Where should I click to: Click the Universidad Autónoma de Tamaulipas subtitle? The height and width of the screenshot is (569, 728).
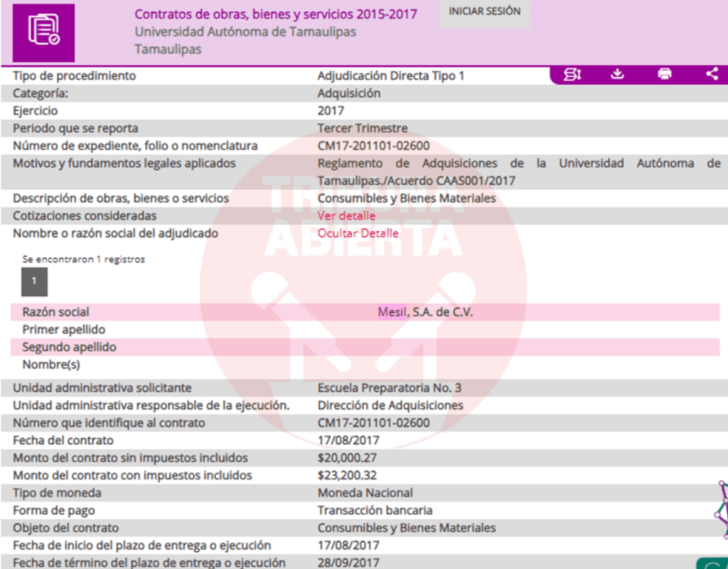[245, 32]
